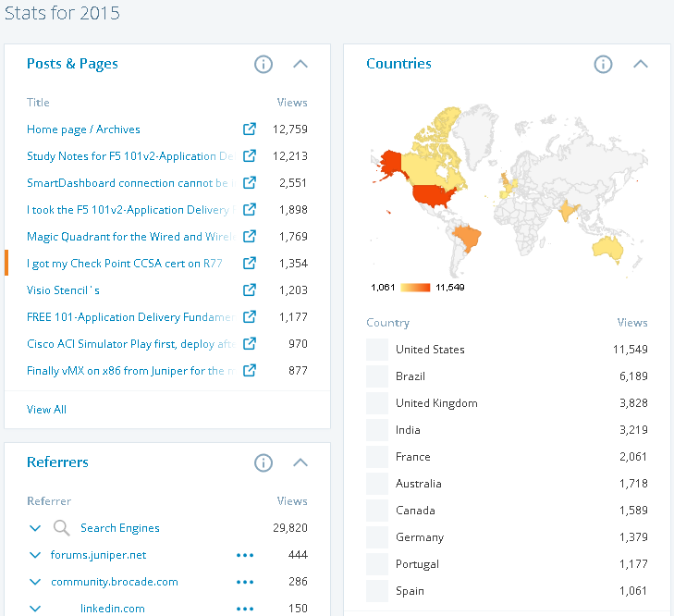
Task: Open external link for Home page / Archives
Action: click(250, 129)
